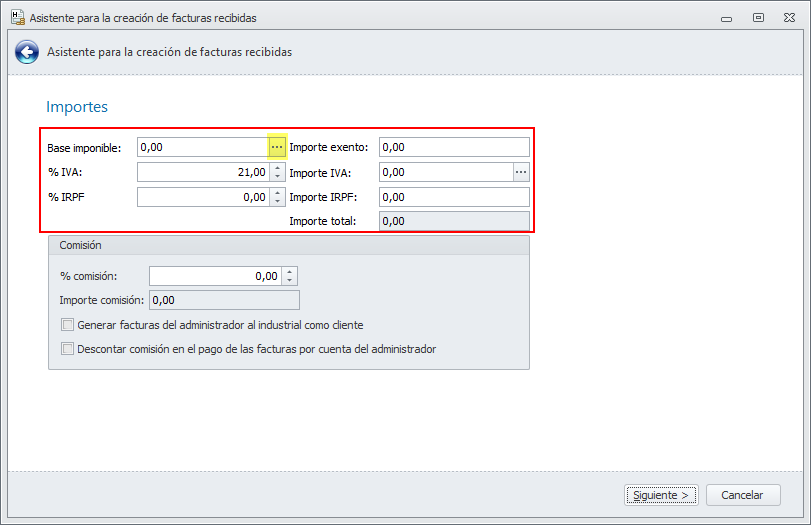The width and height of the screenshot is (811, 525).
Task: Click the Importes section heading
Action: [x=77, y=107]
